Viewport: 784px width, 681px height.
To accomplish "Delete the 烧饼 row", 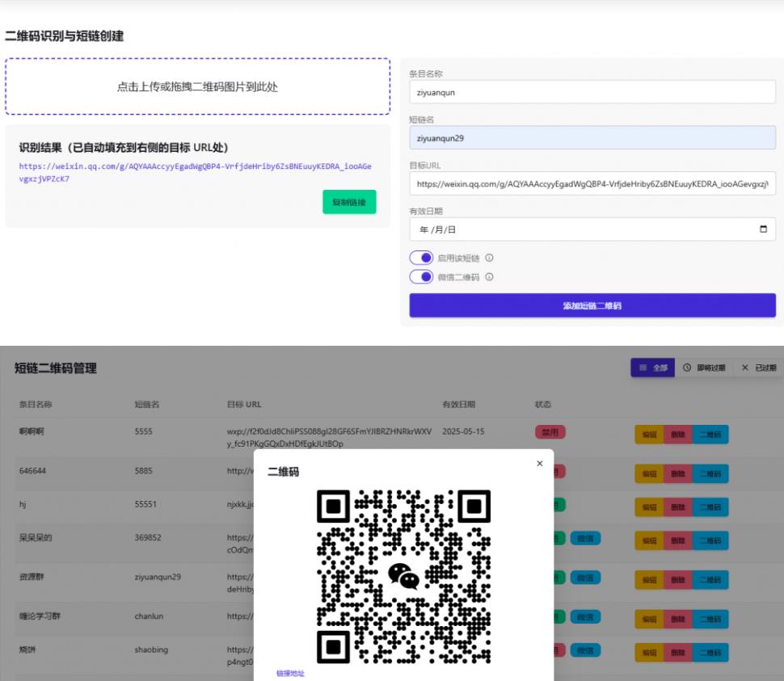I will 678,653.
